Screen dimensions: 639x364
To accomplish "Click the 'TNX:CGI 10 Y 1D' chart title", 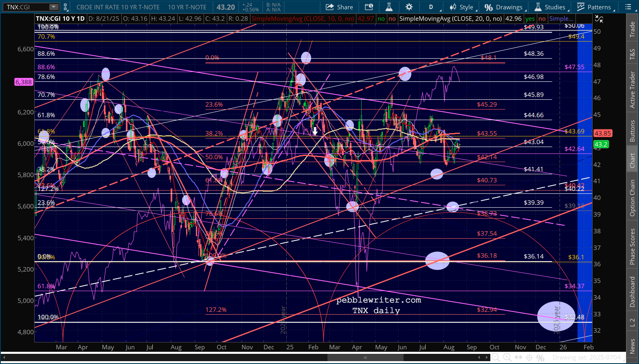I will pyautogui.click(x=60, y=19).
